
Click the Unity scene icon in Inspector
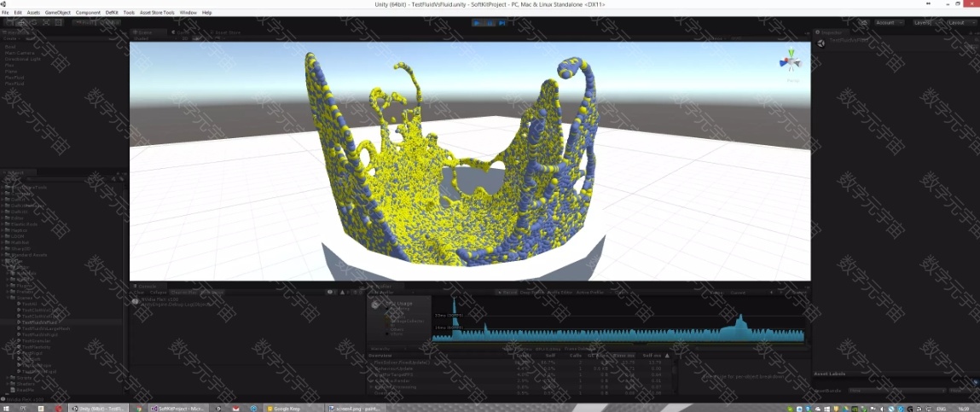pos(821,44)
